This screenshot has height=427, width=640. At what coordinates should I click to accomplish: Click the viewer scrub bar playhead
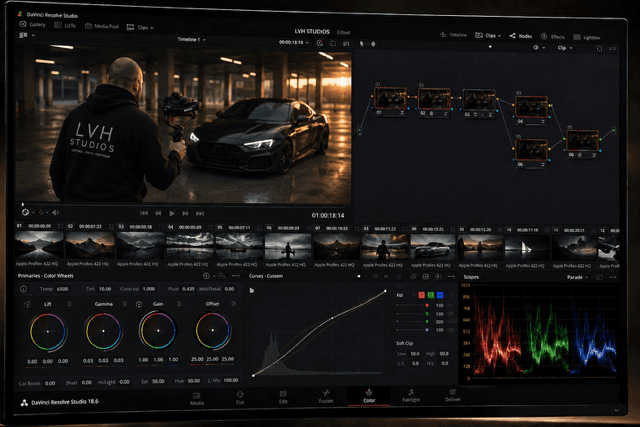click(x=23, y=205)
